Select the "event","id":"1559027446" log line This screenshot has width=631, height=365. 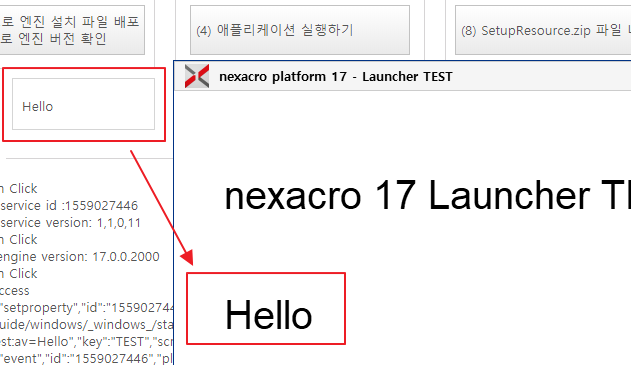(87, 358)
